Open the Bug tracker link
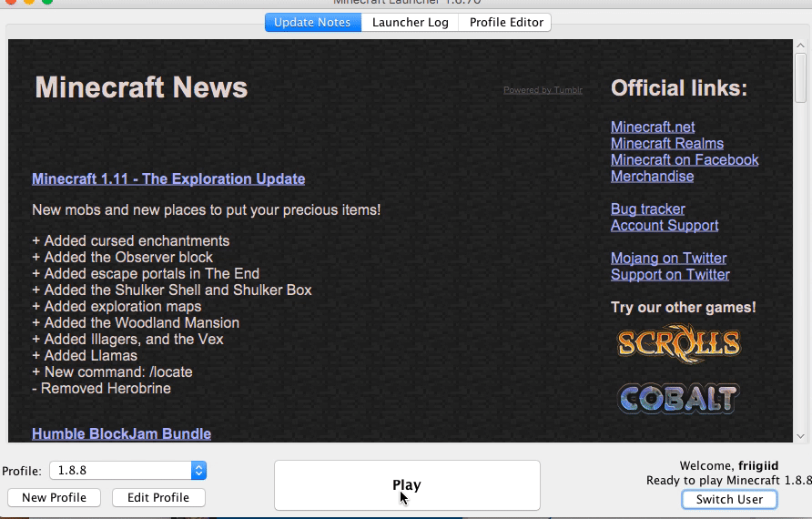Image resolution: width=812 pixels, height=519 pixels. click(648, 209)
